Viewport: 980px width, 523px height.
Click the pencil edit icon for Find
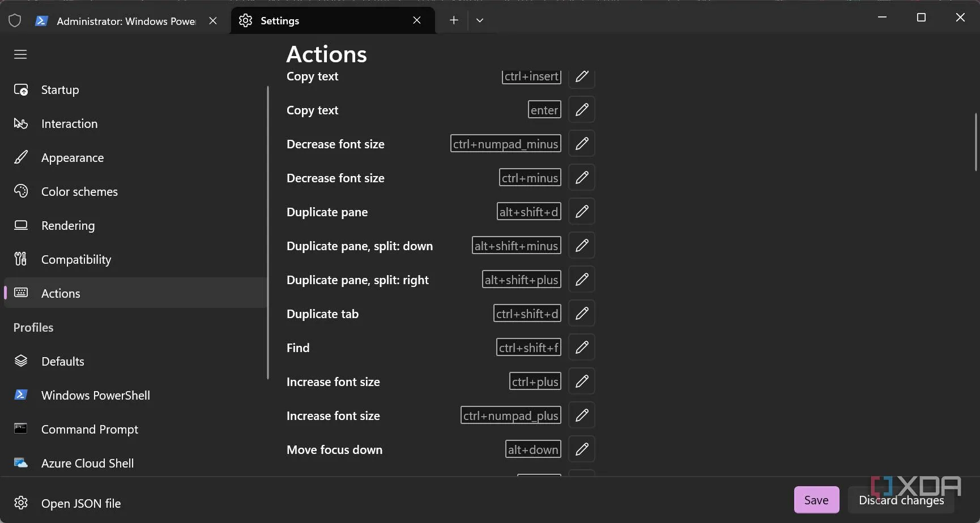point(581,348)
